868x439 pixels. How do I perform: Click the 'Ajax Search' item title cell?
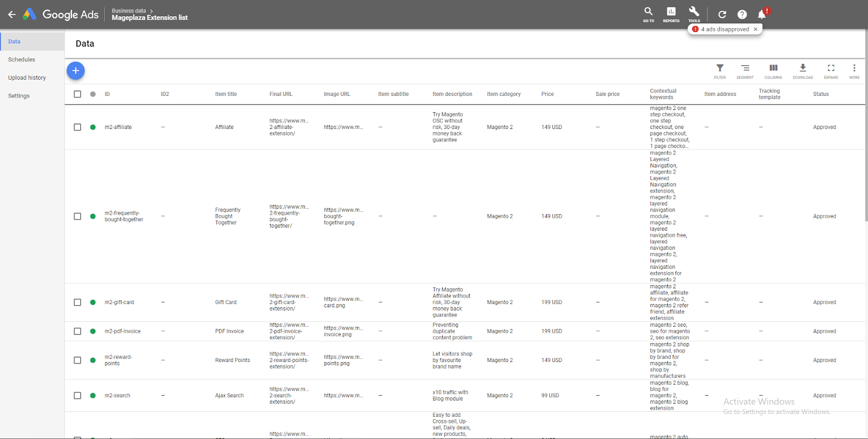[x=229, y=396]
